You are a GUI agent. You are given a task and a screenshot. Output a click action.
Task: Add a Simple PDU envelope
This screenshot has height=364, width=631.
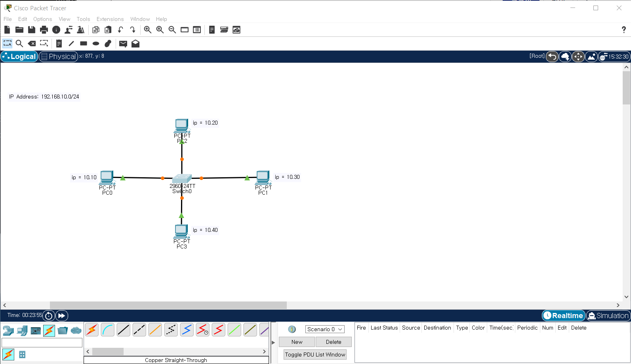pyautogui.click(x=123, y=44)
